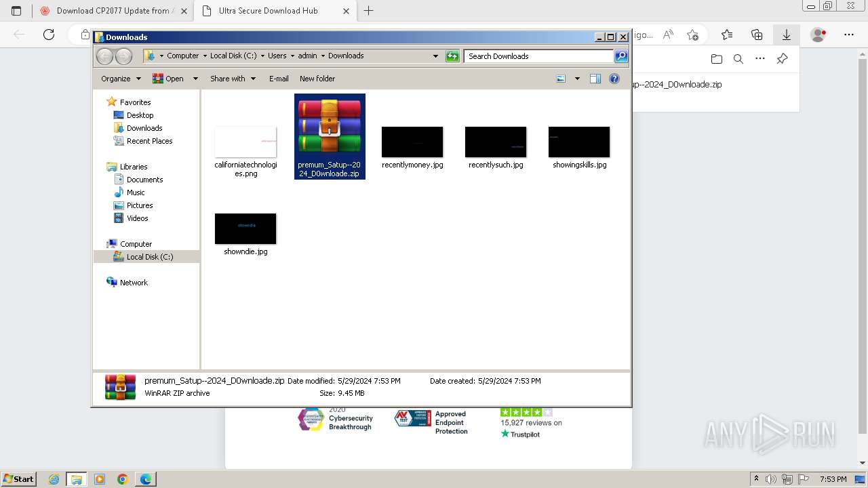The width and height of the screenshot is (868, 488).
Task: Click the volume icon in system tray
Action: click(x=771, y=479)
